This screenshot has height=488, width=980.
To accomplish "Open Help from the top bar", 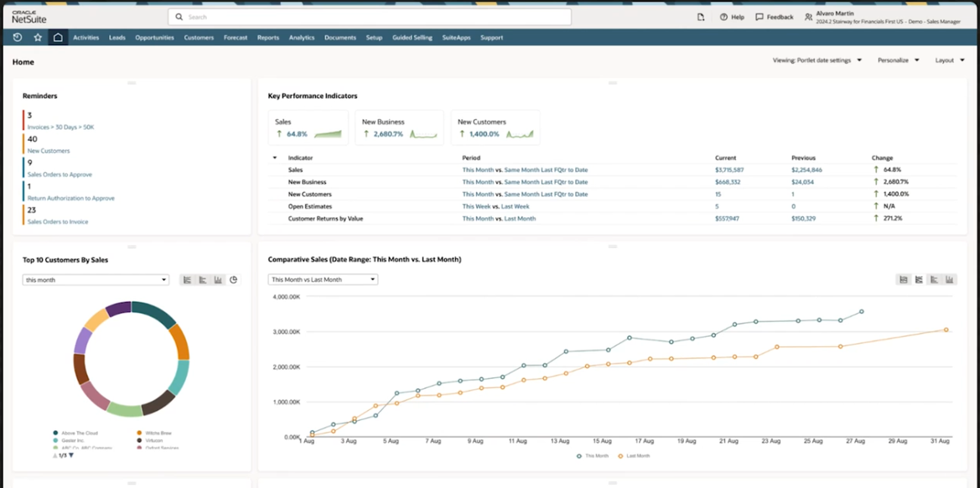I will [731, 17].
